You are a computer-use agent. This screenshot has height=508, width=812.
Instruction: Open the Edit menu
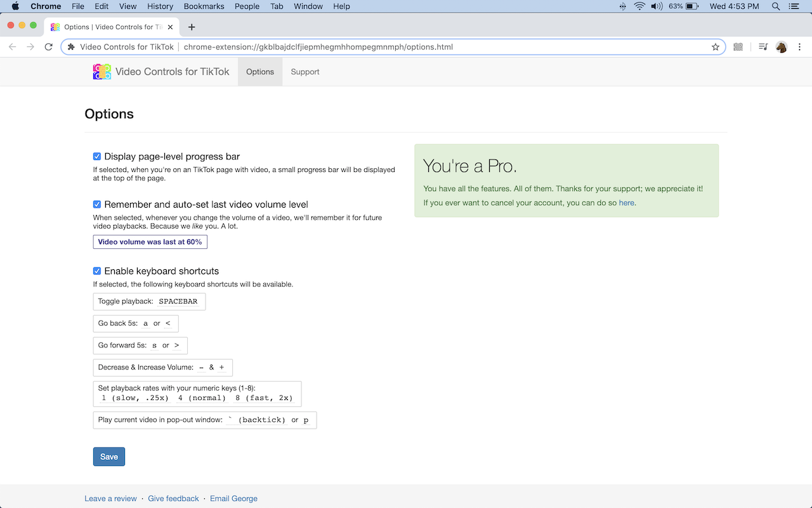click(x=101, y=6)
